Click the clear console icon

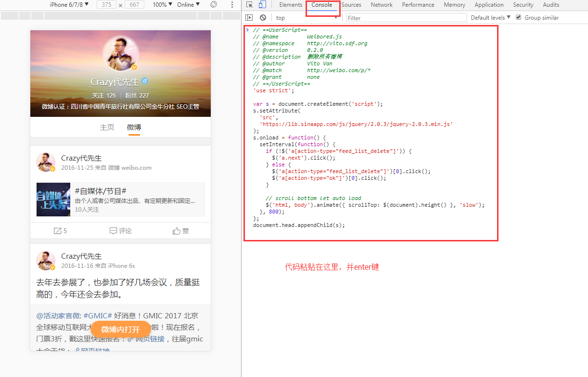coord(263,17)
